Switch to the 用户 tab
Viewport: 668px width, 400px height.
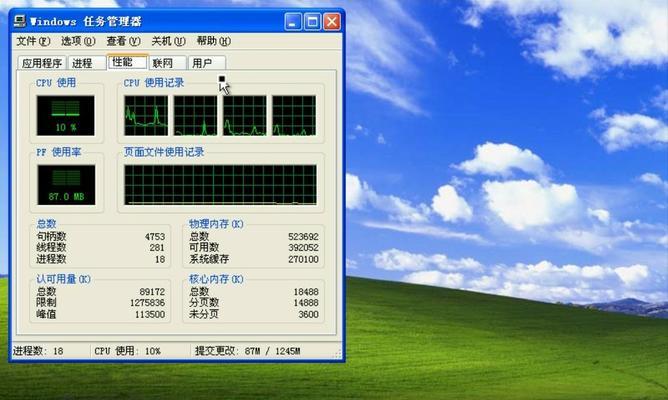point(206,63)
